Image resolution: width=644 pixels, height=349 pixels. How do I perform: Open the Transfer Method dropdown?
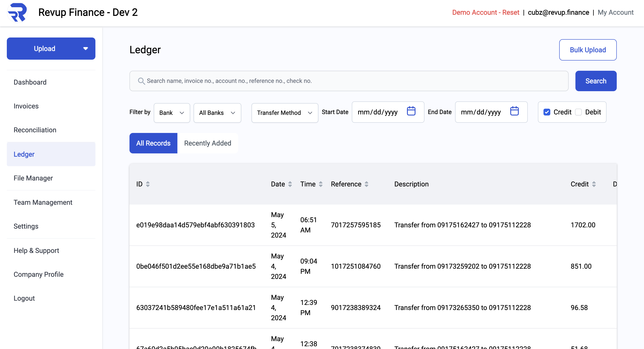(x=285, y=113)
